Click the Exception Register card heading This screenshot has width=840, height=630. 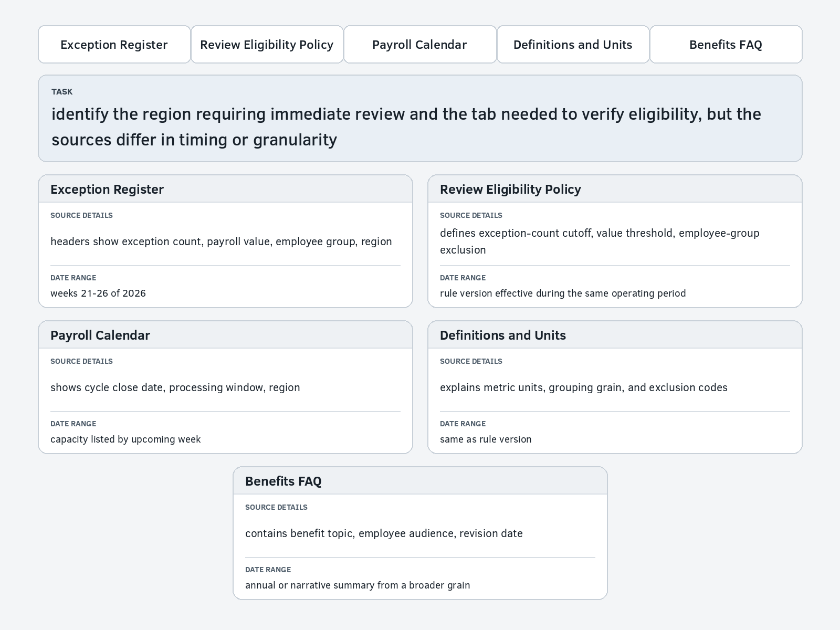coord(107,190)
